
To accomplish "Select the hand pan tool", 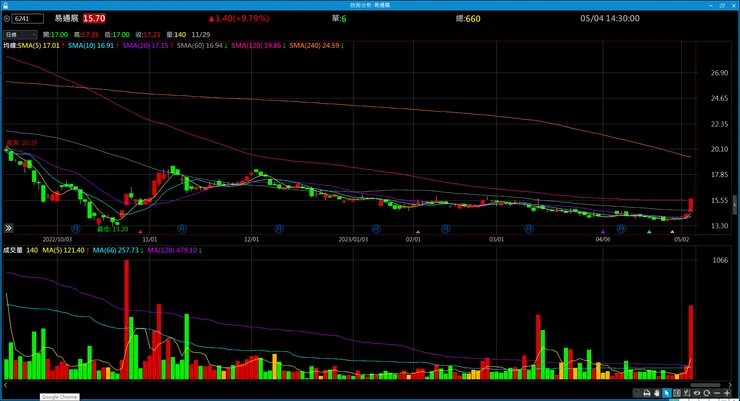I will (656, 393).
